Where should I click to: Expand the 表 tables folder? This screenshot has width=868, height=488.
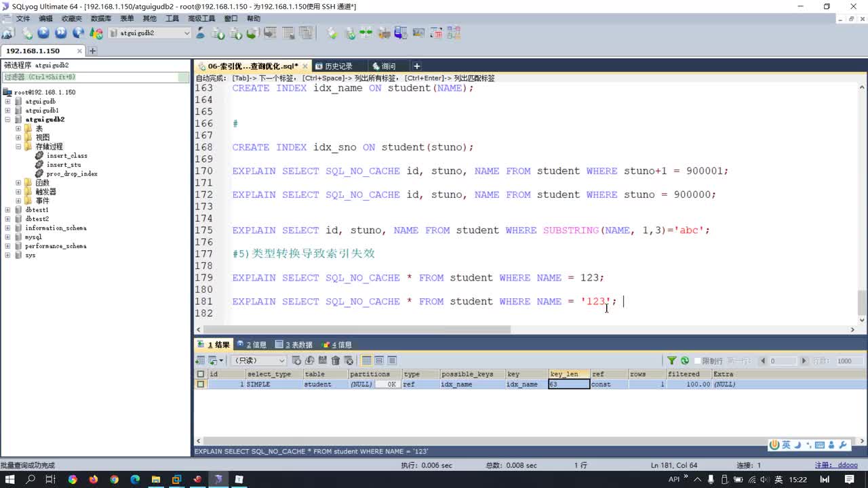click(18, 128)
